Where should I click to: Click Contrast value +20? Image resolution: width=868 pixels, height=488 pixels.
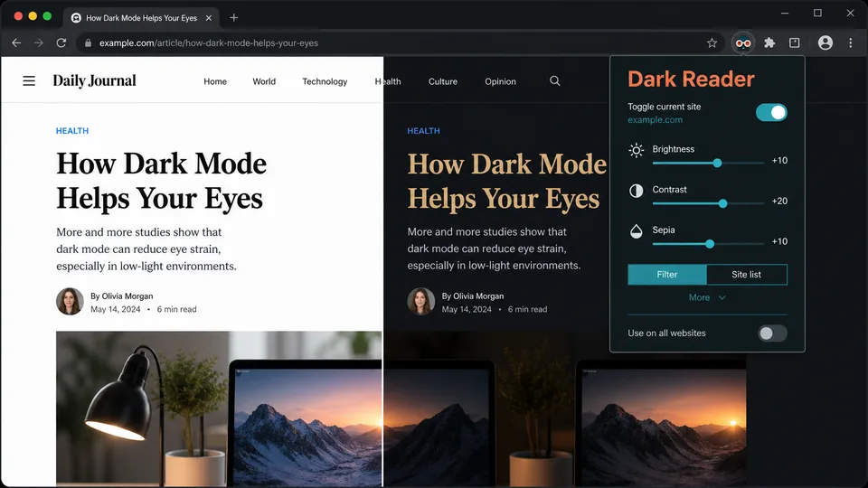(779, 201)
